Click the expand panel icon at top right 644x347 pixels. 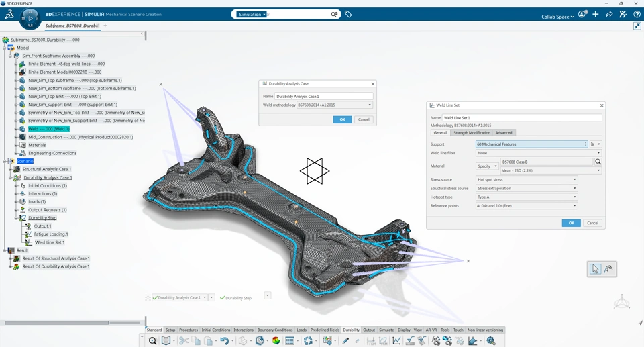(x=637, y=26)
